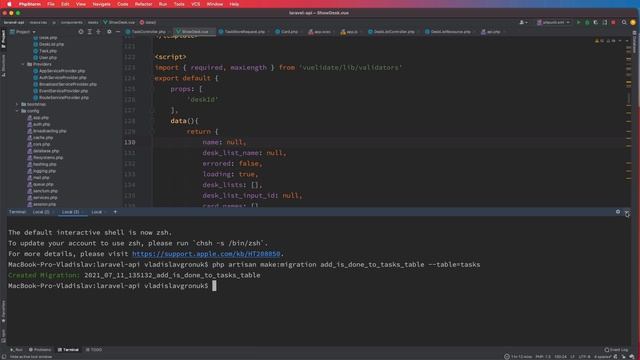The width and height of the screenshot is (640, 360).
Task: Open Event Log in status bar
Action: pyautogui.click(x=616, y=350)
